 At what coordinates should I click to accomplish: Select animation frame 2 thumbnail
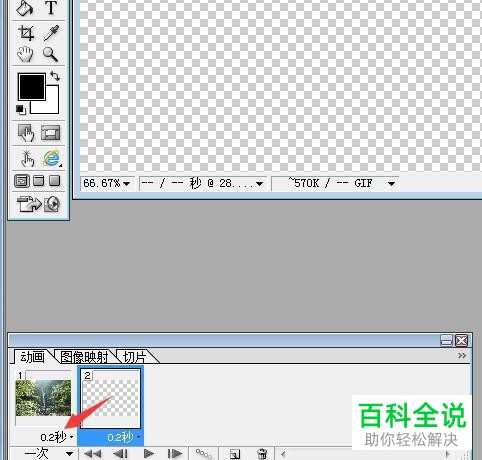110,399
